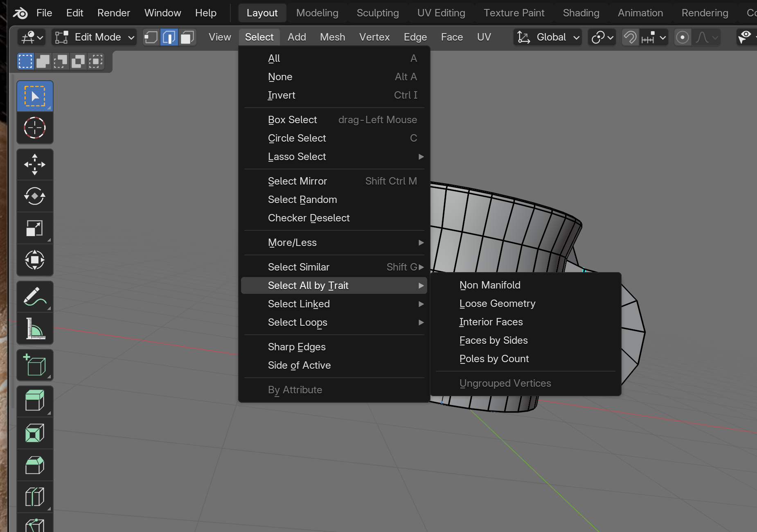Screen dimensions: 757x532
Task: Click Checker Deselect menu item
Action: 334,218
